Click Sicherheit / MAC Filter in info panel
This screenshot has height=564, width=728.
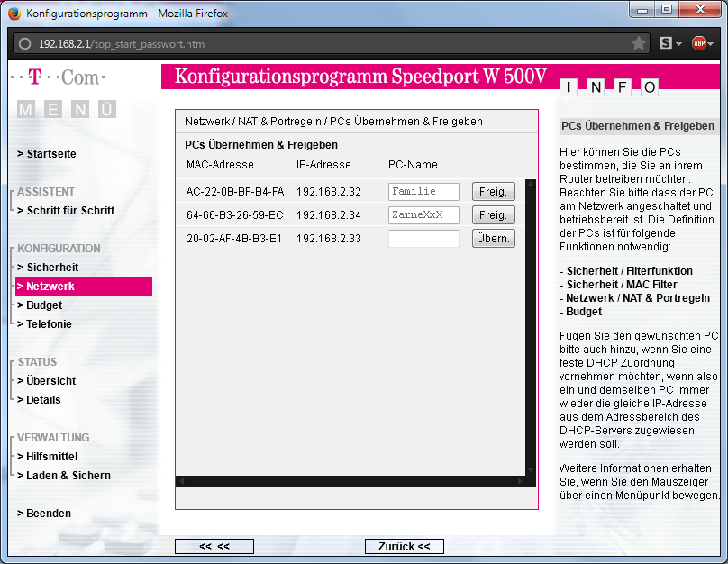click(x=622, y=285)
